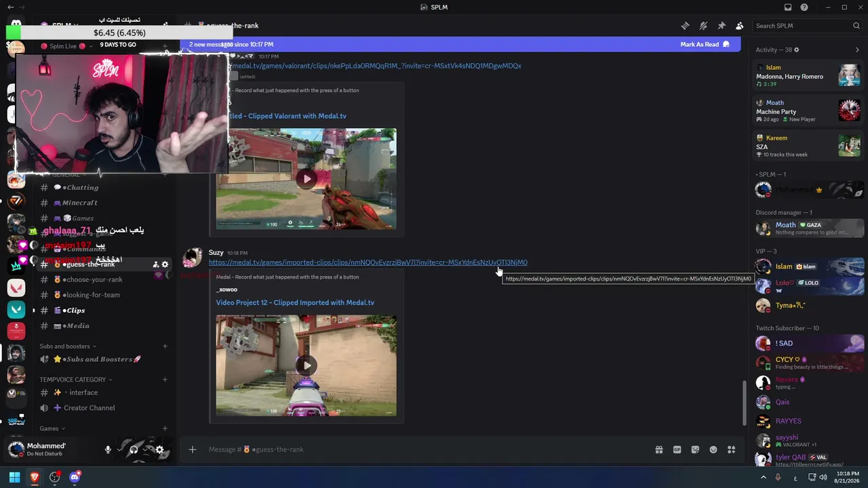Open Video Project 12 embed title link

coord(295,302)
